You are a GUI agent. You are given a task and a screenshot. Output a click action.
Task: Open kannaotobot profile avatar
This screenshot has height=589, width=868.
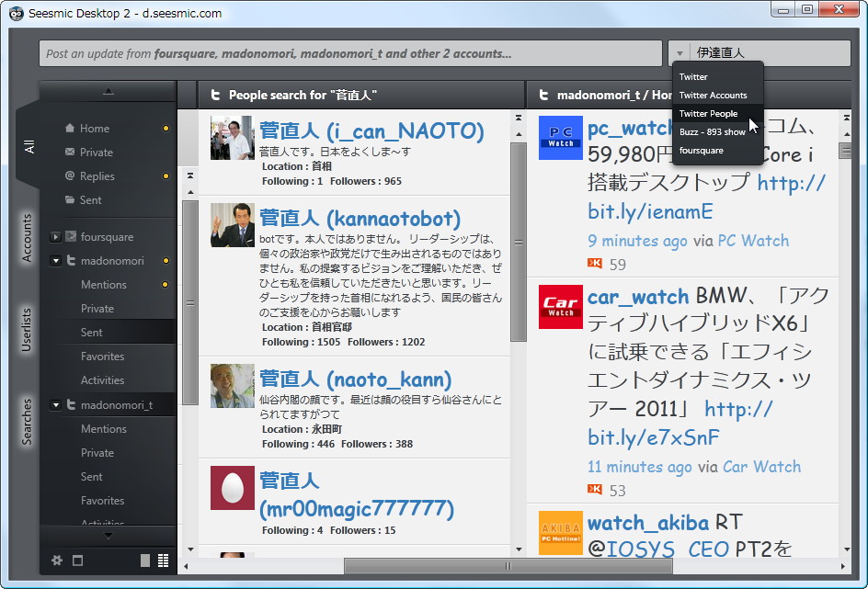click(233, 225)
